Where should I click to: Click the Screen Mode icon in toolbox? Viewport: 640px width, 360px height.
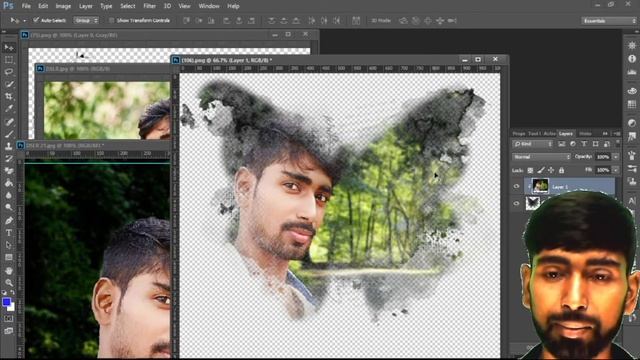tap(9, 331)
